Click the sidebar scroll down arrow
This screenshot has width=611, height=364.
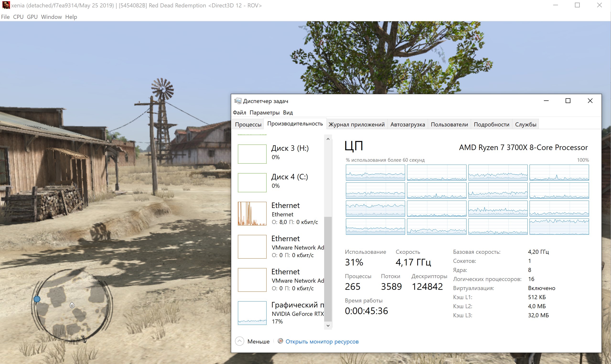coord(328,326)
